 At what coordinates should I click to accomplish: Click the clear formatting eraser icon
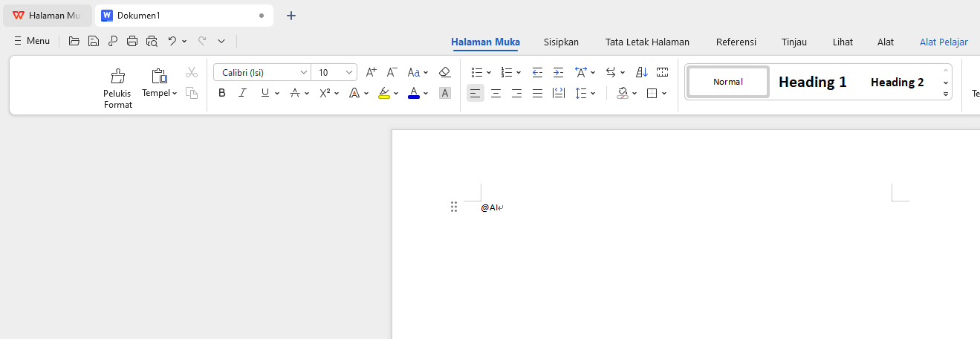(444, 72)
